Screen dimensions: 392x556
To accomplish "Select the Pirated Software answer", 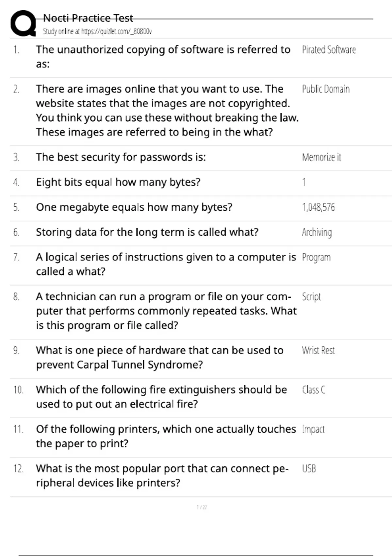I will (329, 50).
